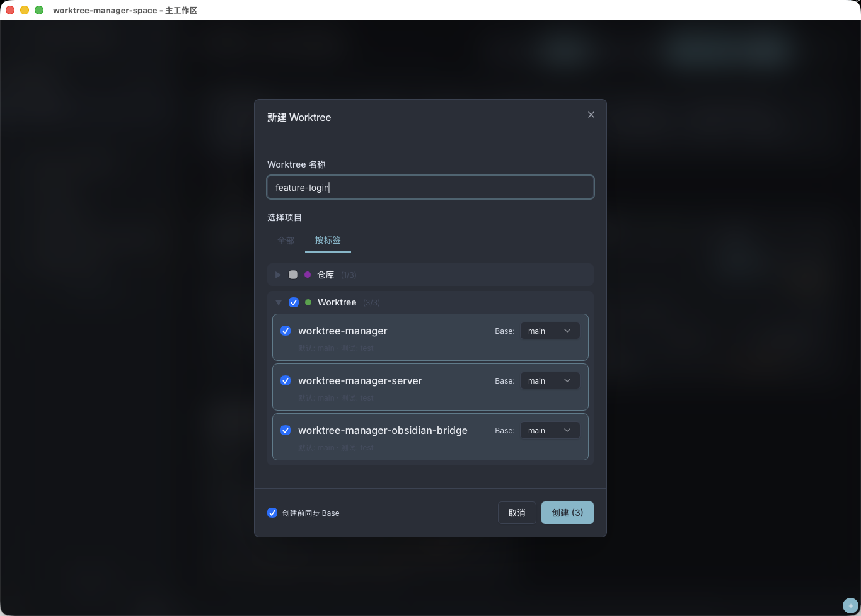Open Base dropdown for worktree-manager-server
Image resolution: width=861 pixels, height=616 pixels.
550,380
